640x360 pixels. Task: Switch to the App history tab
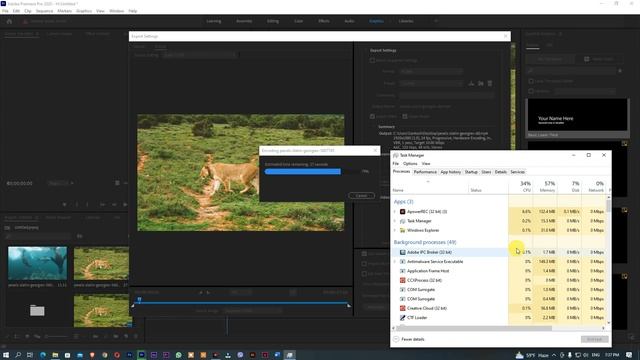[x=451, y=172]
